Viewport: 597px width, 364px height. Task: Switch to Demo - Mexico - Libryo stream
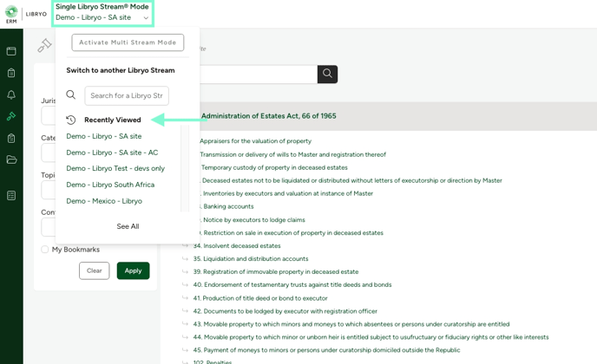point(104,201)
